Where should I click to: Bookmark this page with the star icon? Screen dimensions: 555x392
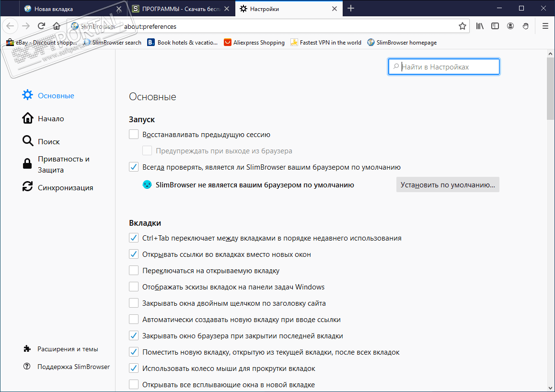(462, 26)
